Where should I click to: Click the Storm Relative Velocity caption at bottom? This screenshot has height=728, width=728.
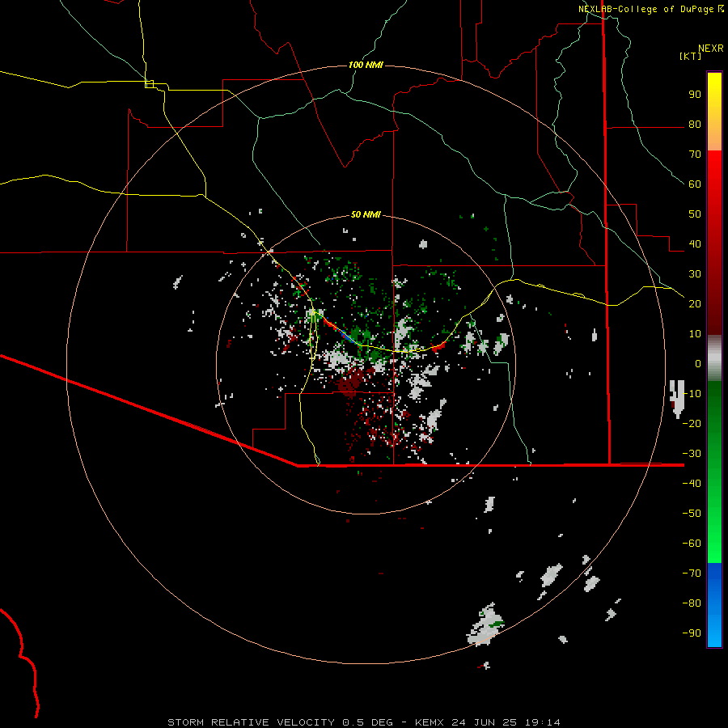tap(364, 722)
